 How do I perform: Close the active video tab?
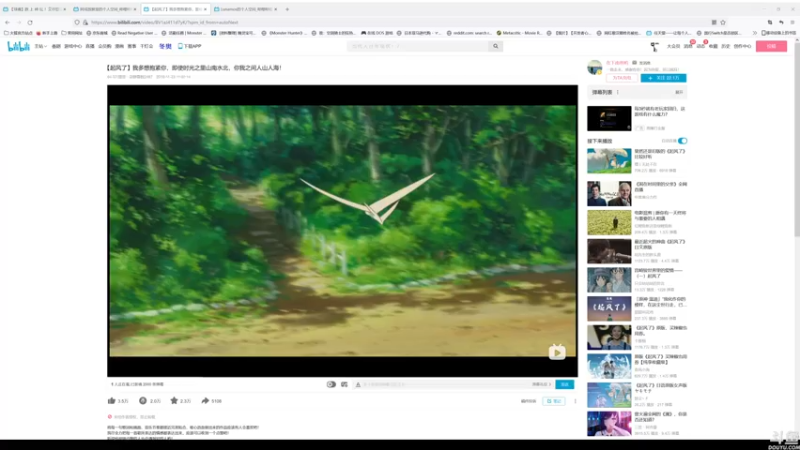click(x=205, y=9)
